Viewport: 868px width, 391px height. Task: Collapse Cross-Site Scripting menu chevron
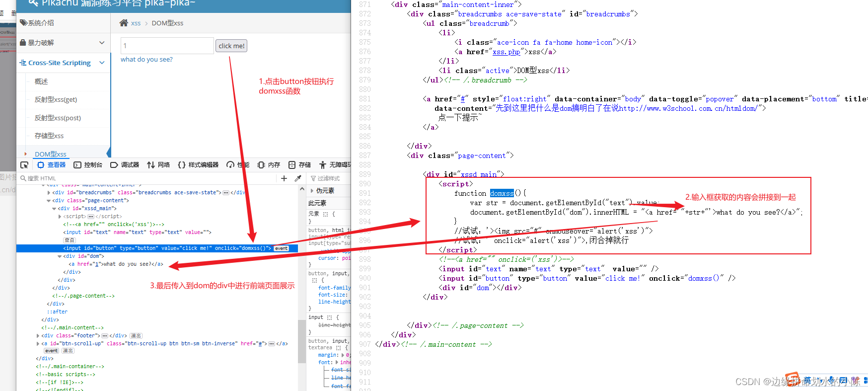tap(102, 63)
